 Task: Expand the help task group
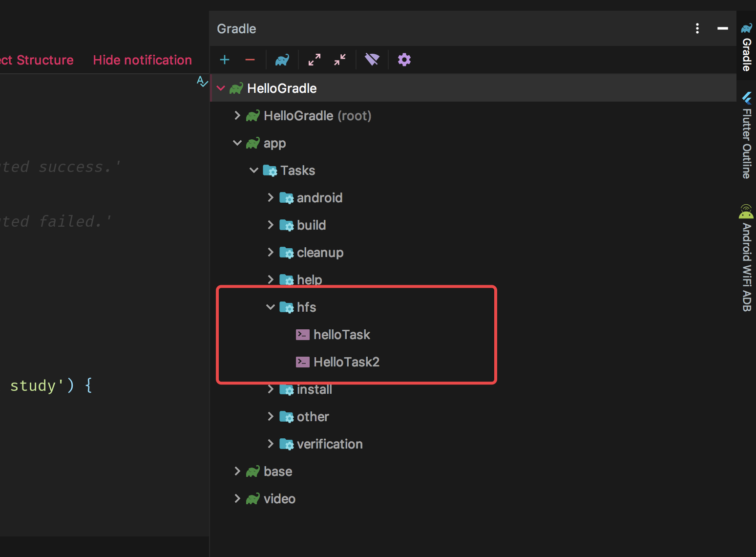click(x=271, y=280)
